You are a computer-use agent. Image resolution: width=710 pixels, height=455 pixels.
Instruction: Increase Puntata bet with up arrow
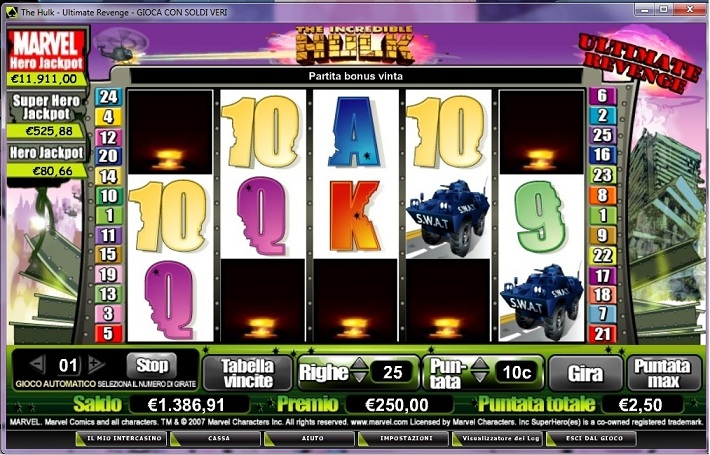point(480,364)
